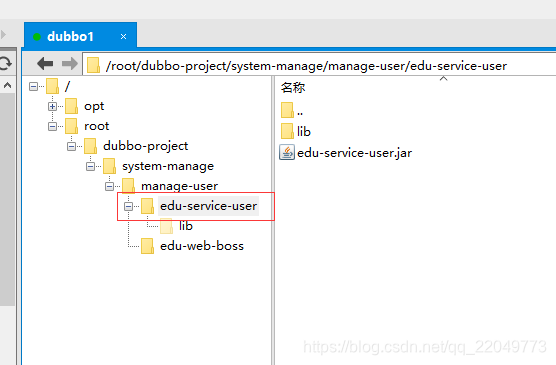
Task: Expand the opt folder node
Action: (52, 106)
